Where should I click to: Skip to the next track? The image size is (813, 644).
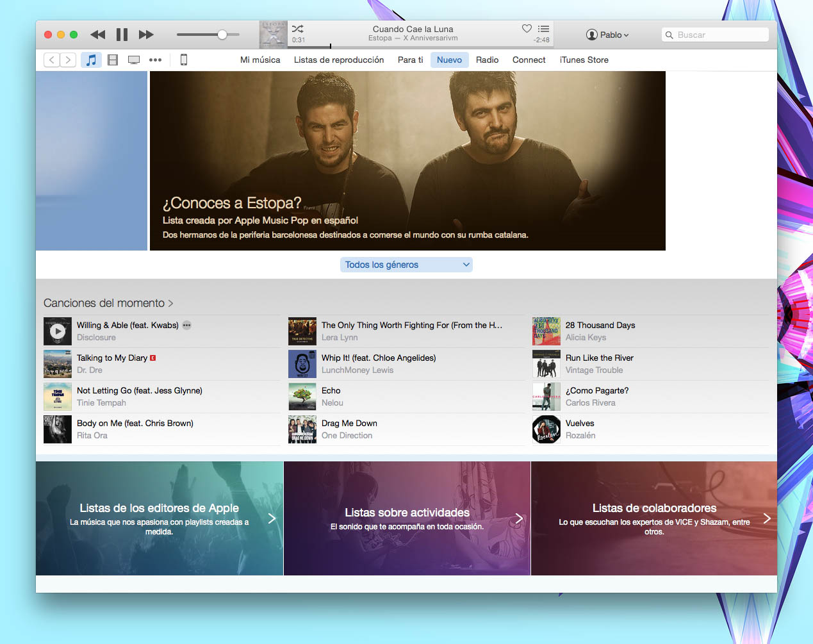coord(146,35)
